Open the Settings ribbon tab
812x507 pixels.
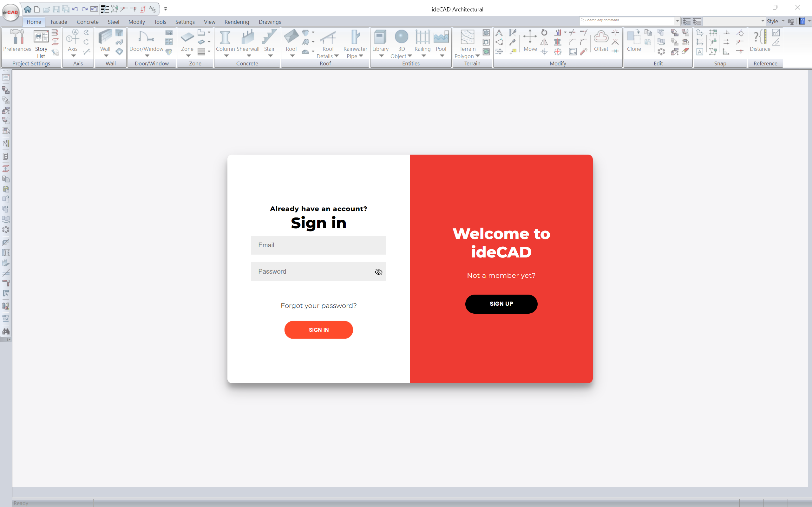click(x=185, y=22)
